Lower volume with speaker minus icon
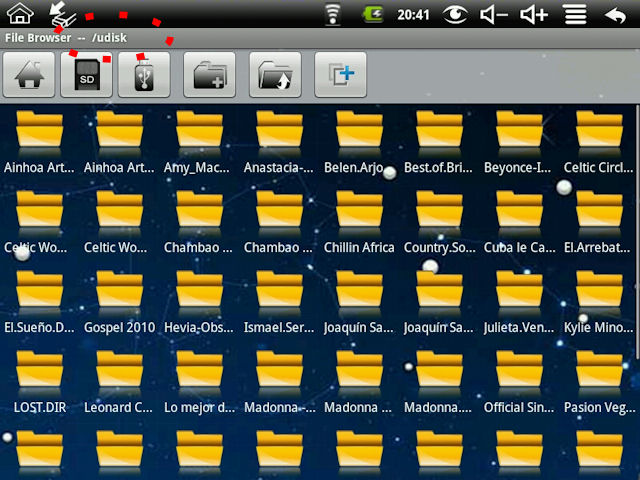640x480 pixels. (x=493, y=15)
